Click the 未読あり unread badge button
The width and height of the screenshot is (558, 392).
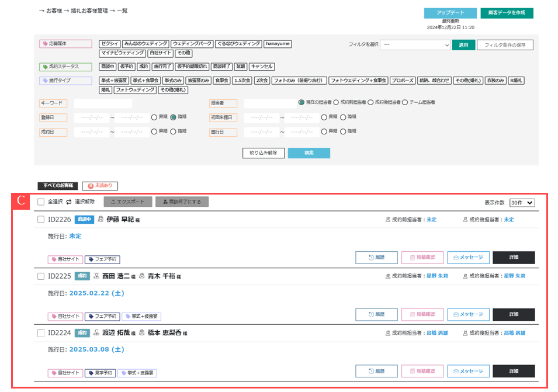point(100,186)
